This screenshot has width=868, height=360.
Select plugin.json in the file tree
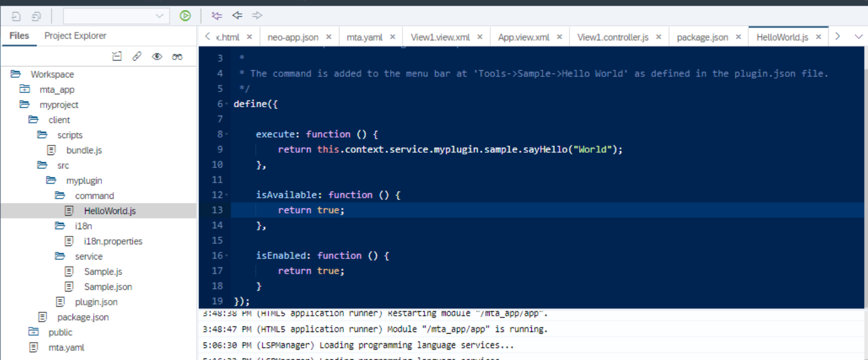(x=96, y=302)
